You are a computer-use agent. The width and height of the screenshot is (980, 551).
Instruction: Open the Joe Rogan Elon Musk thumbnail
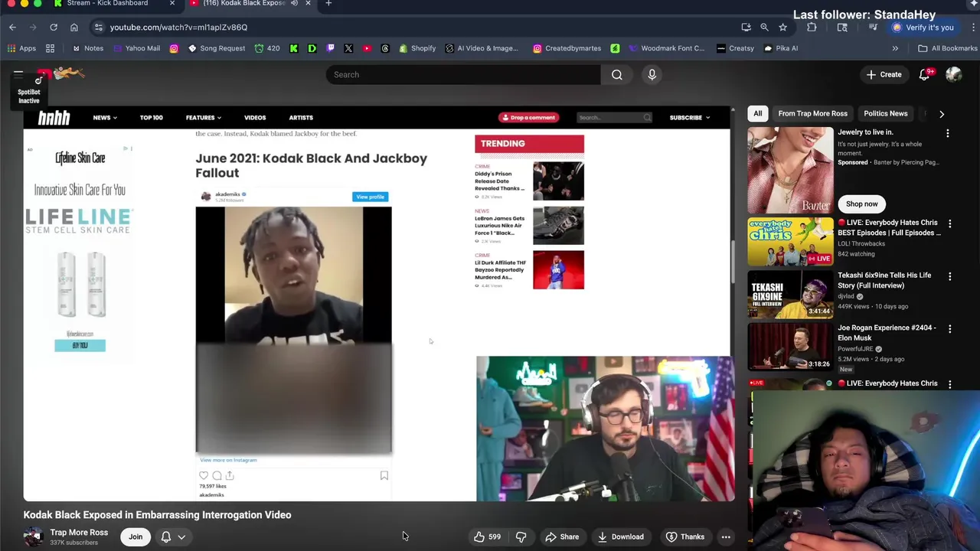790,347
